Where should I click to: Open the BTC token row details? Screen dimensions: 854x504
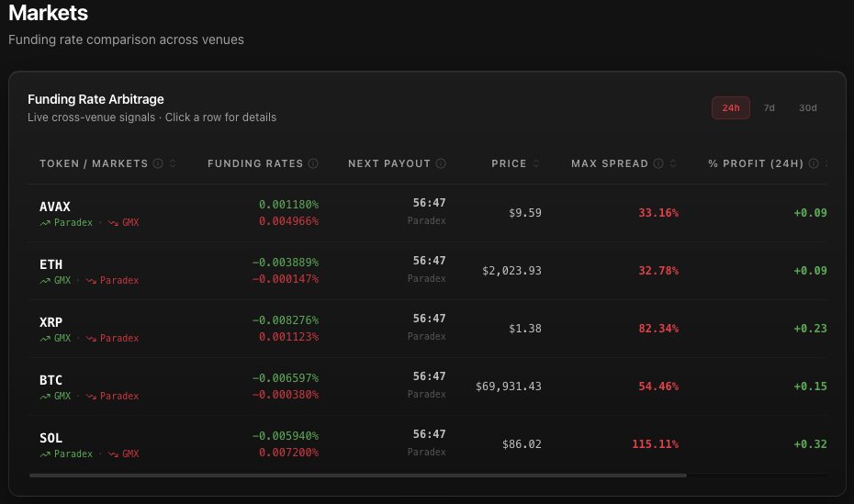[x=428, y=386]
